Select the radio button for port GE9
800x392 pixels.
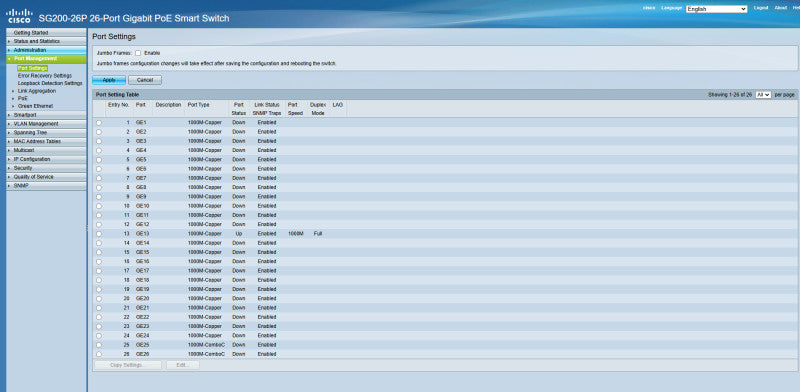(x=98, y=197)
